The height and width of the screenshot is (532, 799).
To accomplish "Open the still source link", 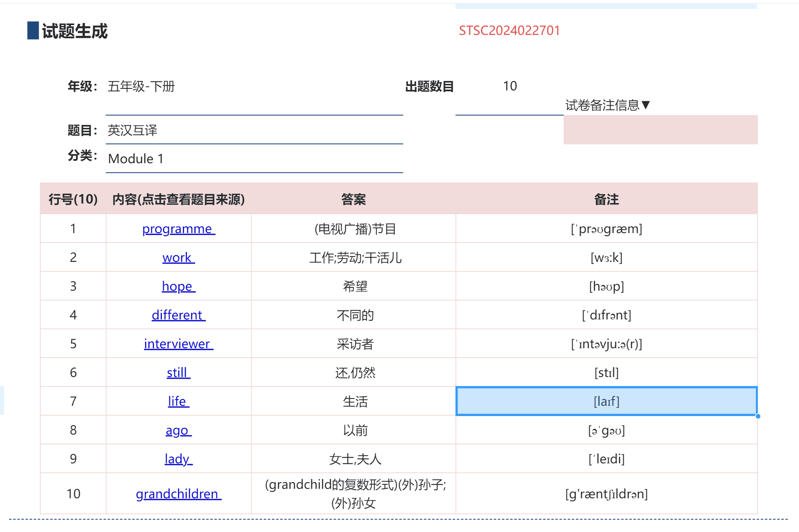I will coord(179,372).
